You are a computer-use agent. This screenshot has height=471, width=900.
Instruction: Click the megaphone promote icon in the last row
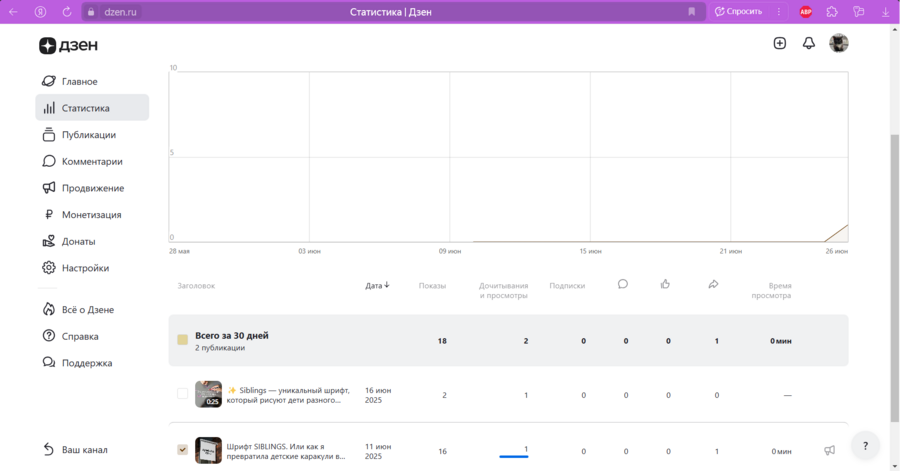click(x=829, y=451)
